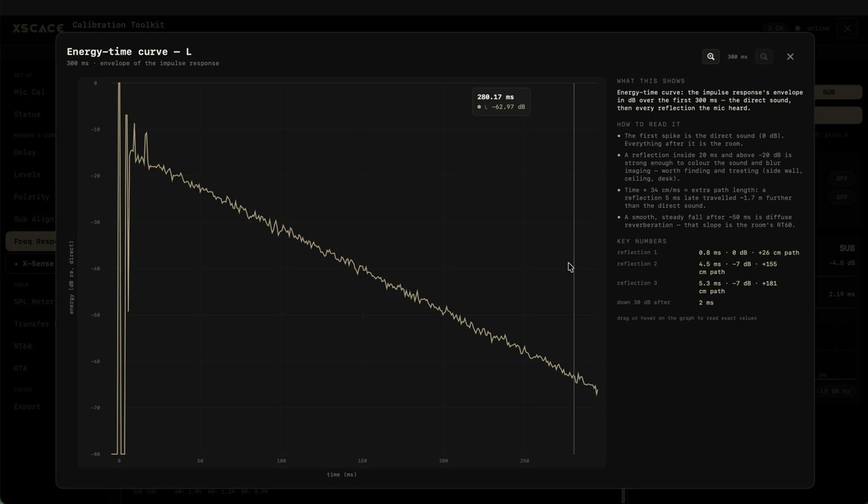Open Levels in the background sidebar
This screenshot has height=504, width=868.
pos(27,174)
